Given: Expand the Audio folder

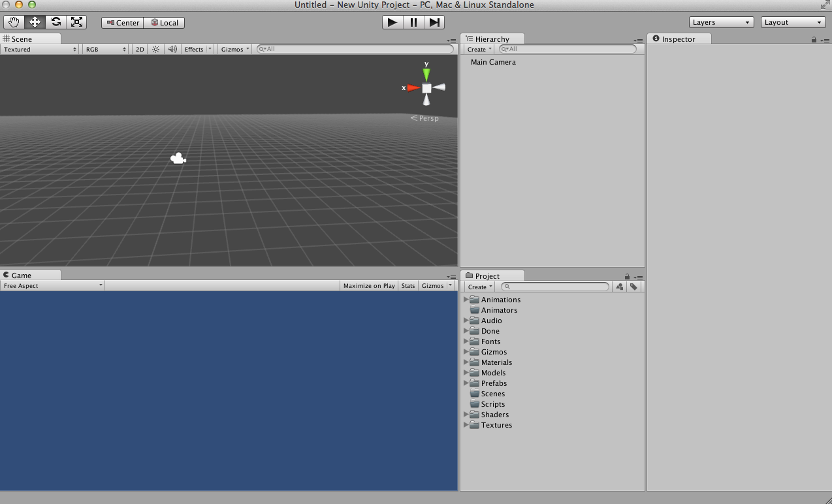Looking at the screenshot, I should pyautogui.click(x=466, y=321).
